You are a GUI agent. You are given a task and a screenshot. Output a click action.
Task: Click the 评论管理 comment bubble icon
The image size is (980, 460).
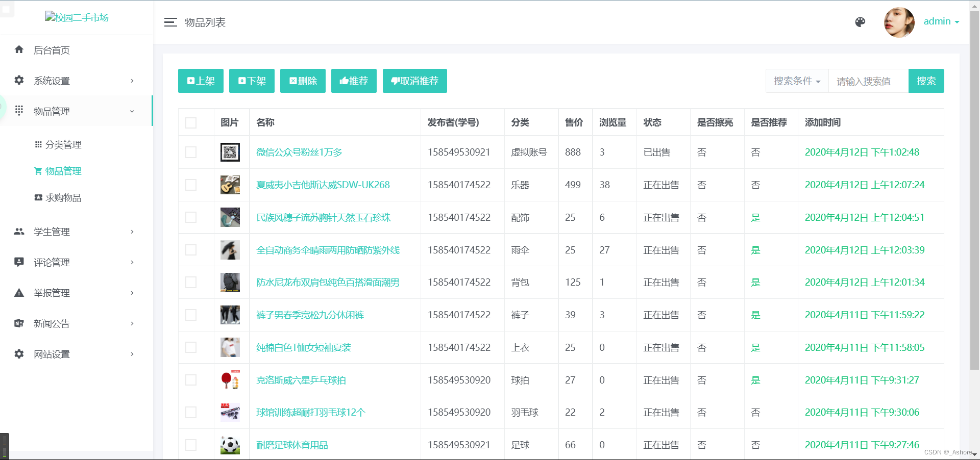(19, 262)
